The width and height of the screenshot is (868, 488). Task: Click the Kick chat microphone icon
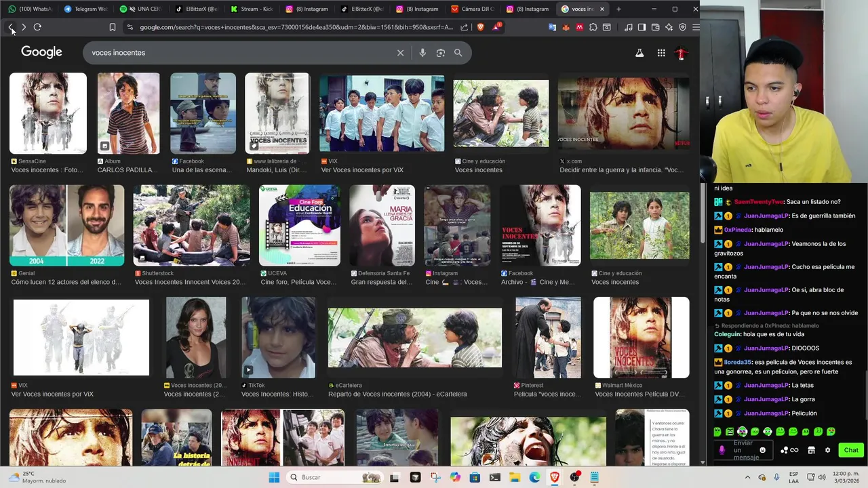coord(722,450)
